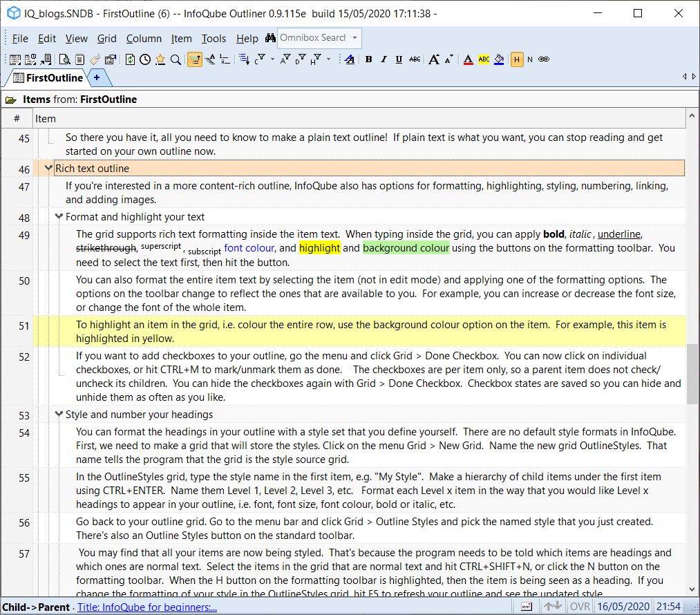Click the D filter funnel icon
This screenshot has width=700, height=615.
pyautogui.click(x=301, y=59)
